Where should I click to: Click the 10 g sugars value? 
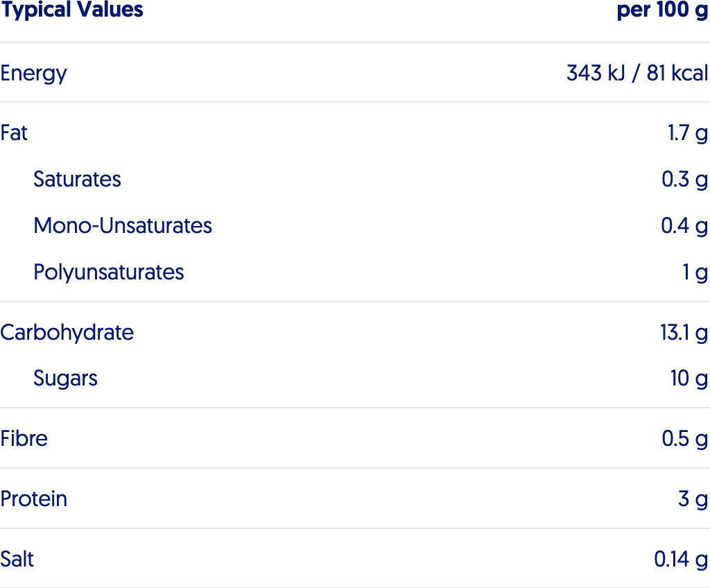[x=689, y=379]
